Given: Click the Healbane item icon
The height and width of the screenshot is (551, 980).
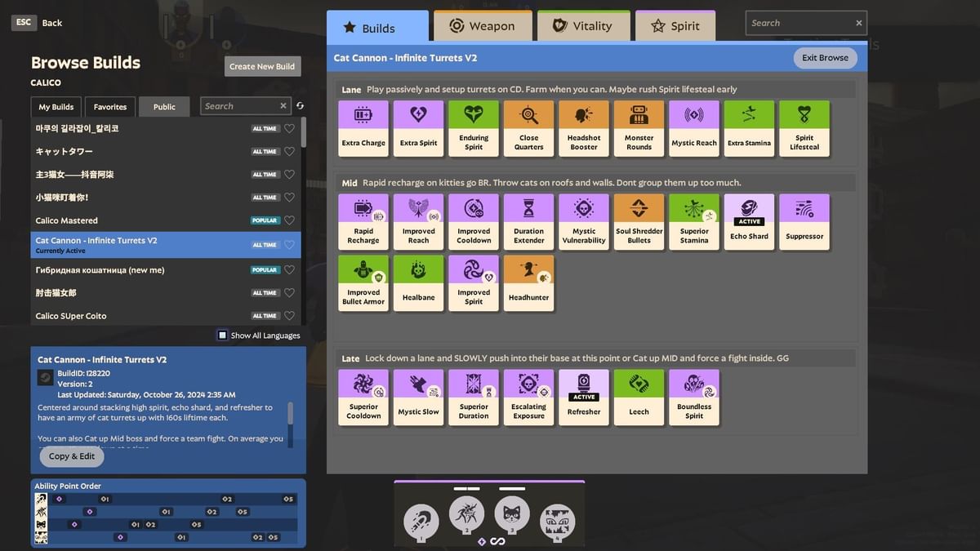Looking at the screenshot, I should (x=418, y=282).
